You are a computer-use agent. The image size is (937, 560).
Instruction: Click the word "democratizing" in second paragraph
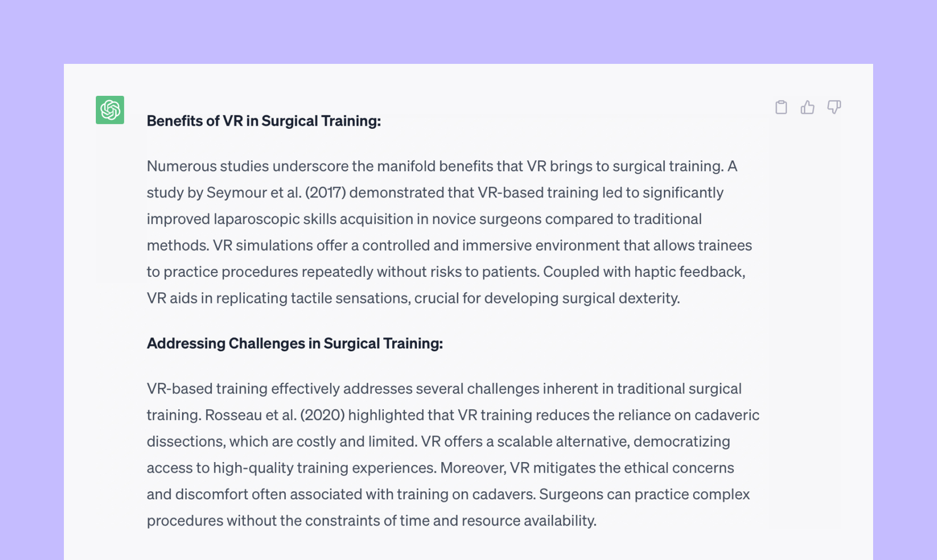coord(681,442)
